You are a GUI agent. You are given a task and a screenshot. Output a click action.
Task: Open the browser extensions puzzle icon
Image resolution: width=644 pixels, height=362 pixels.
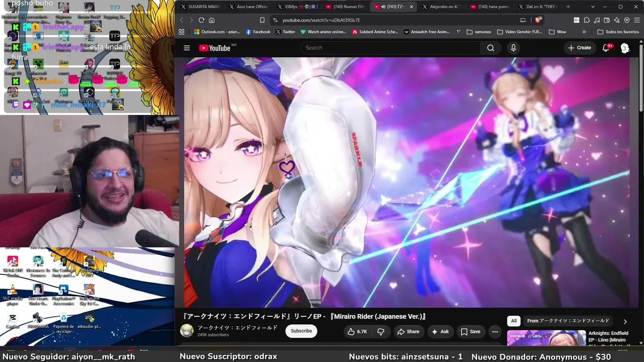coord(587,20)
